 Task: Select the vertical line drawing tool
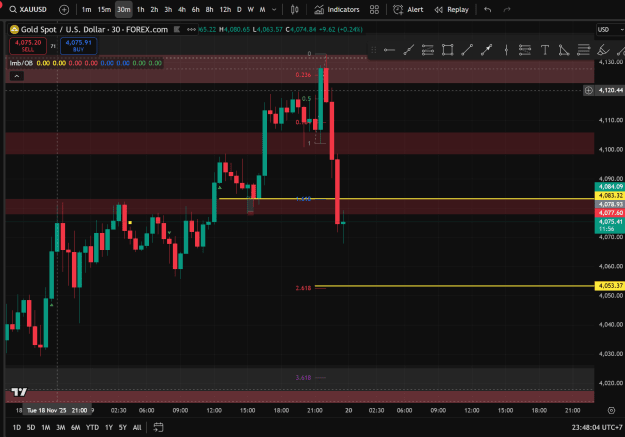click(506, 50)
